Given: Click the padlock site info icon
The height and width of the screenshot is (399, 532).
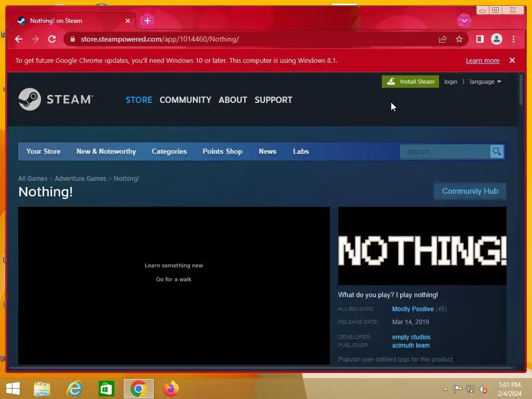Looking at the screenshot, I should (72, 39).
